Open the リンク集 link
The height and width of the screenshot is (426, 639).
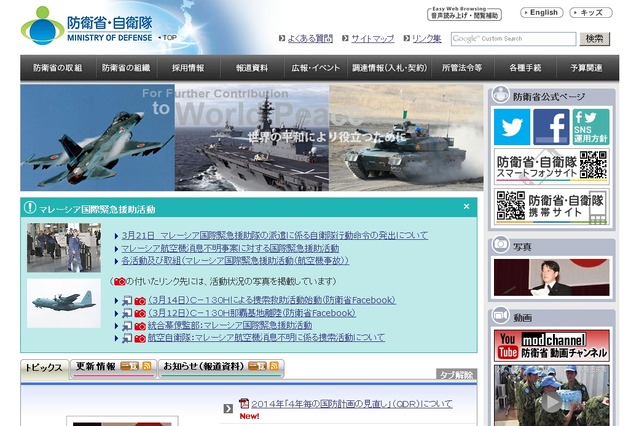(x=427, y=38)
